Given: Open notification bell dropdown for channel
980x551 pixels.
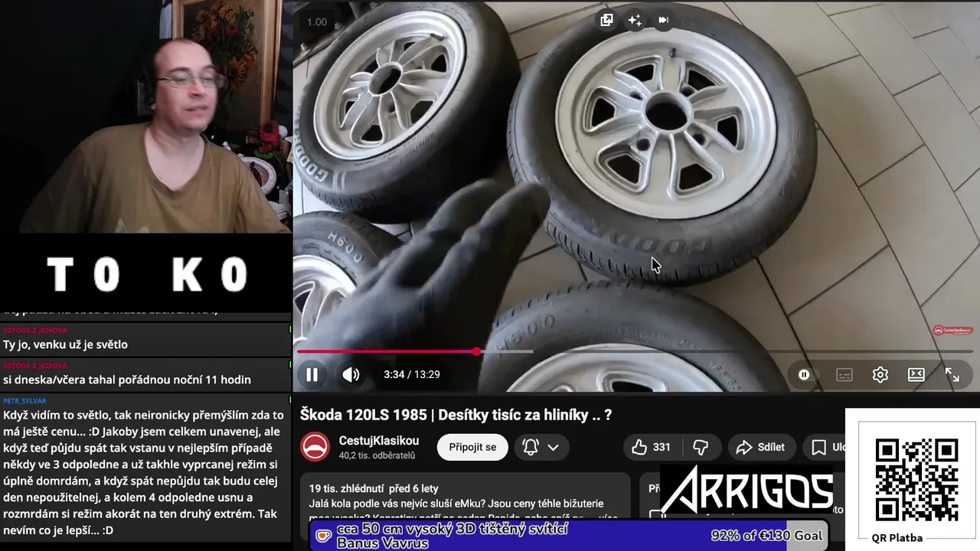Looking at the screenshot, I should [x=541, y=447].
